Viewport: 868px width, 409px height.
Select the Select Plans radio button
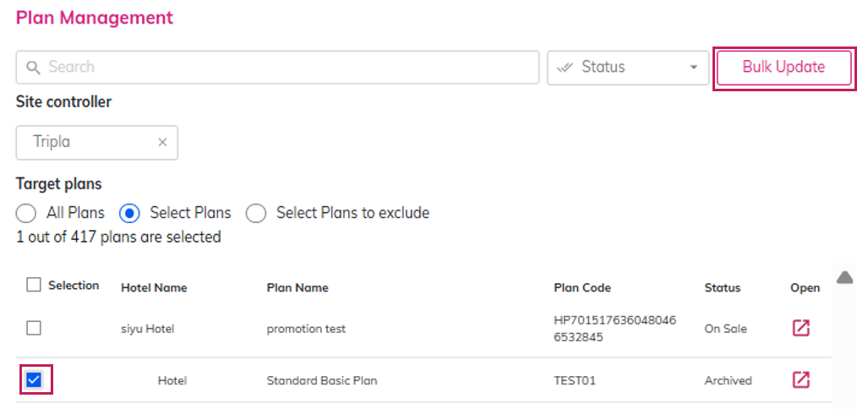(129, 213)
